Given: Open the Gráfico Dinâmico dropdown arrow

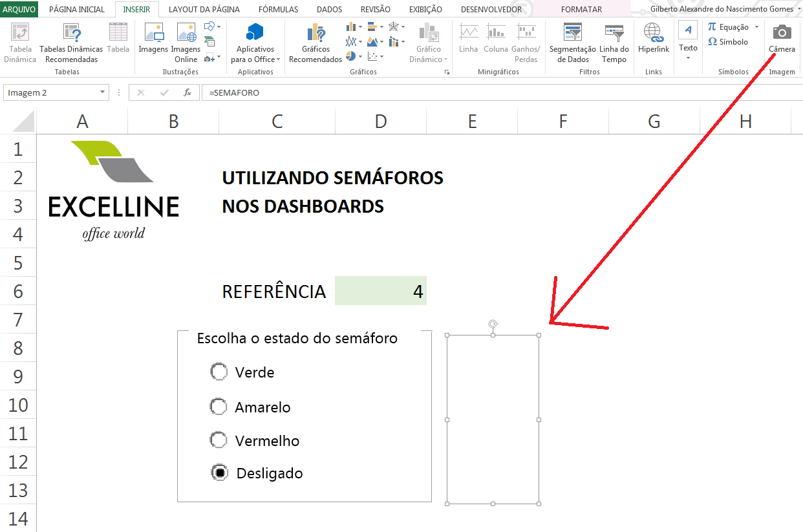Looking at the screenshot, I should [x=446, y=60].
